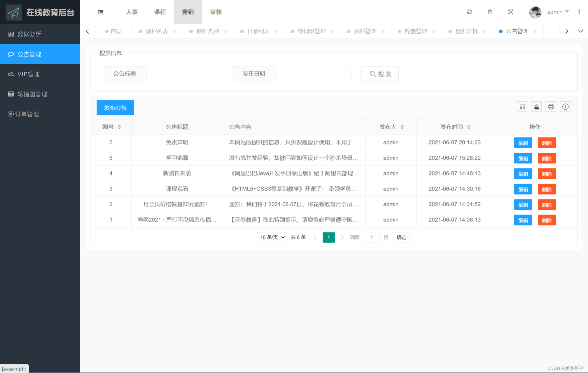
Task: Click the admin user avatar
Action: (x=535, y=12)
